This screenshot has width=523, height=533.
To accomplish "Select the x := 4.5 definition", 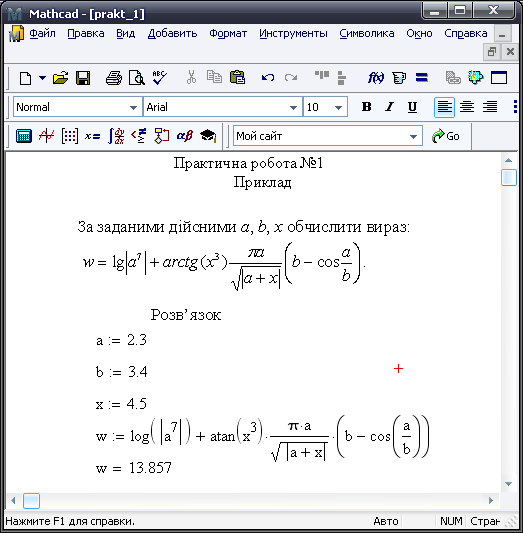I will tap(121, 404).
